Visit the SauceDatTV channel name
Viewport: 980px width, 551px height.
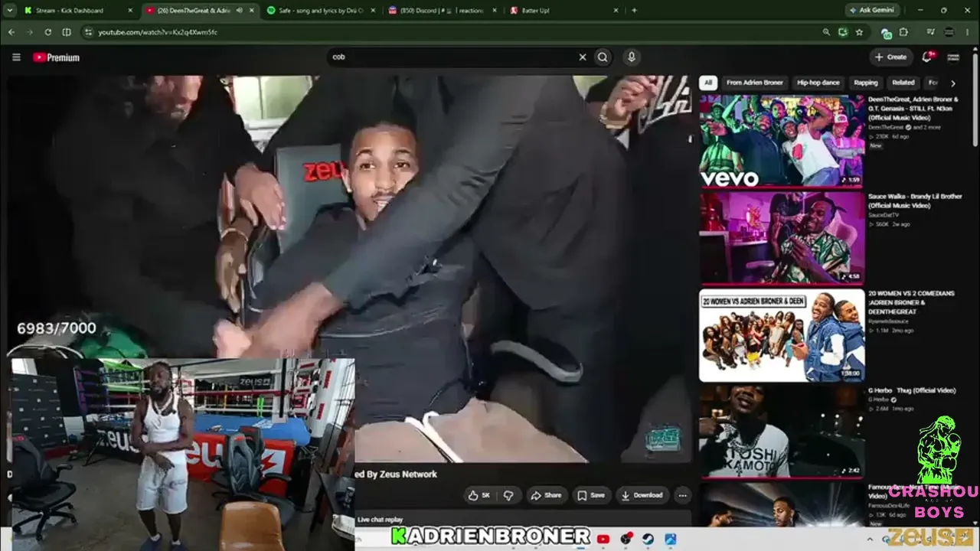pos(884,215)
